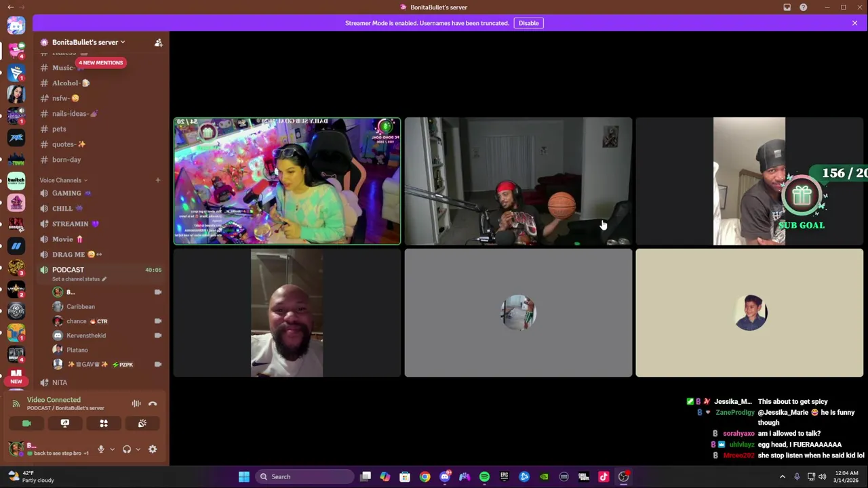Select the gray avatar participant tile

(518, 312)
